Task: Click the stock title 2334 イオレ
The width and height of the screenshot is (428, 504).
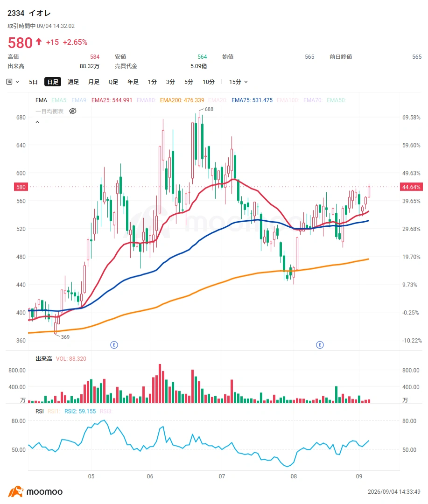Action: (x=29, y=13)
